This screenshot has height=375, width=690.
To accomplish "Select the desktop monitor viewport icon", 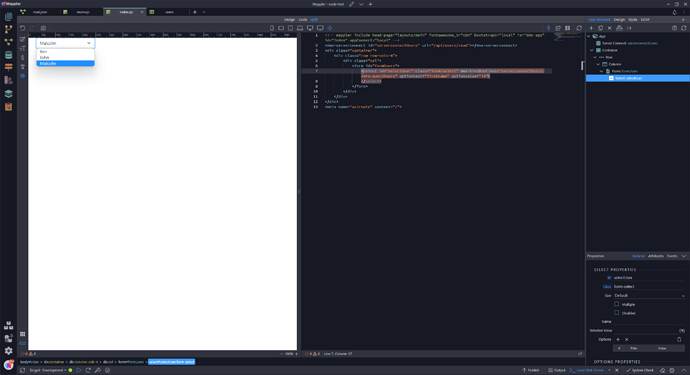I will 310,28.
